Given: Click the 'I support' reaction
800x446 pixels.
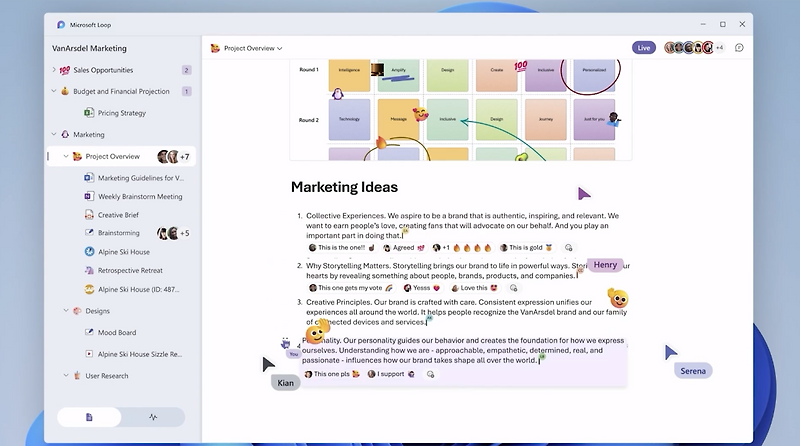Looking at the screenshot, I should [391, 374].
